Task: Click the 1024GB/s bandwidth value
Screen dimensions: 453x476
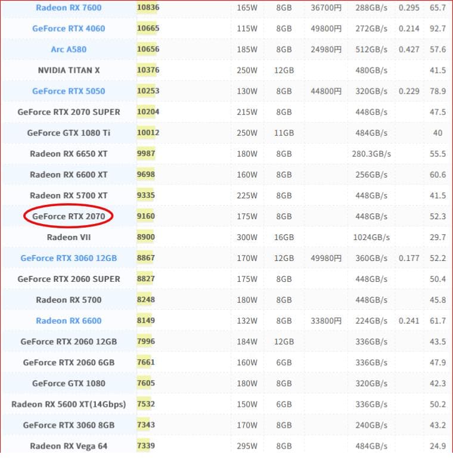Action: pyautogui.click(x=371, y=237)
